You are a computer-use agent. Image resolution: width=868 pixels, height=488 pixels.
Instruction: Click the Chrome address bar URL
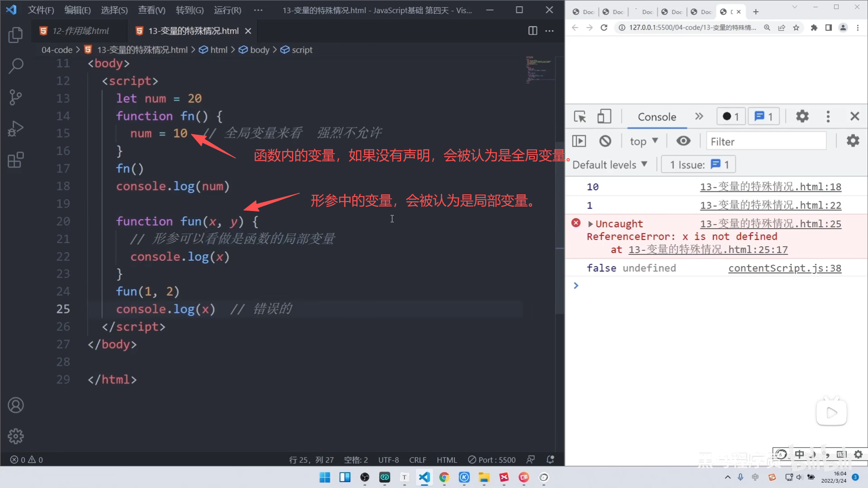(692, 28)
